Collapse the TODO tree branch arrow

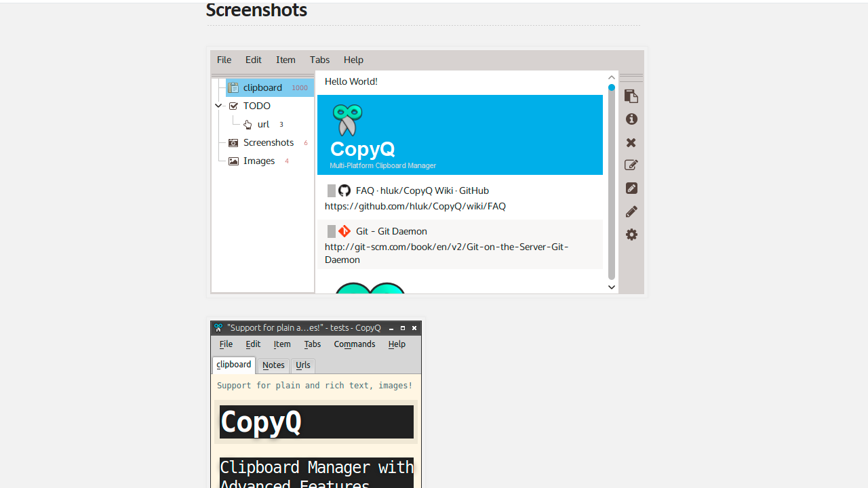click(218, 106)
